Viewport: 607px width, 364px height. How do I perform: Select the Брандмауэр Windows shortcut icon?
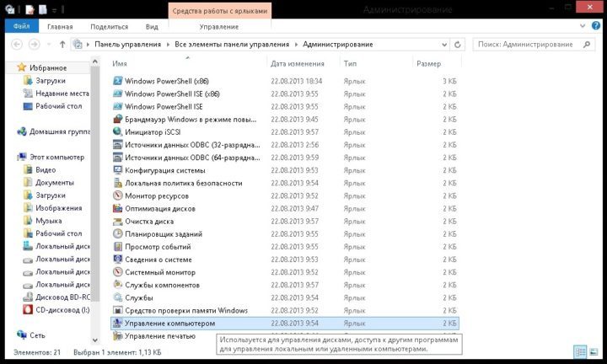coord(118,119)
